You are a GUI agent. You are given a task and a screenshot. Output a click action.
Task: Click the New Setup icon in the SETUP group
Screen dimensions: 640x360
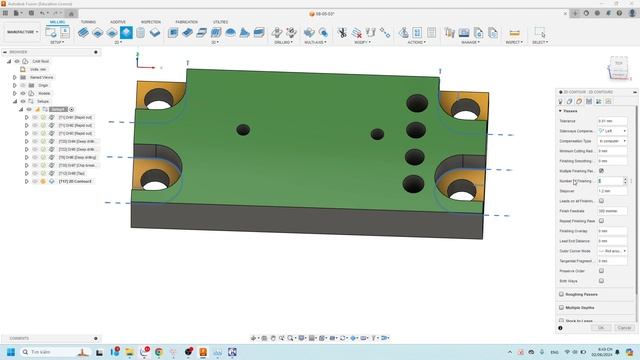51,32
